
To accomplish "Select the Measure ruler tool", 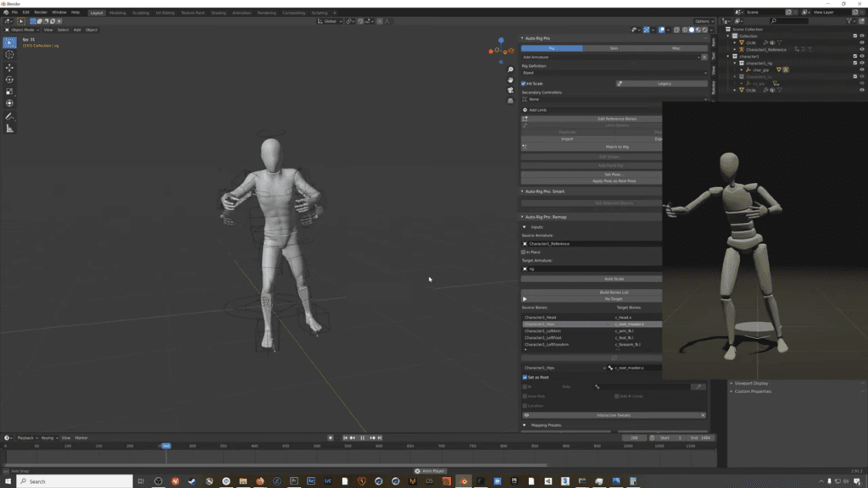I will click(x=9, y=129).
